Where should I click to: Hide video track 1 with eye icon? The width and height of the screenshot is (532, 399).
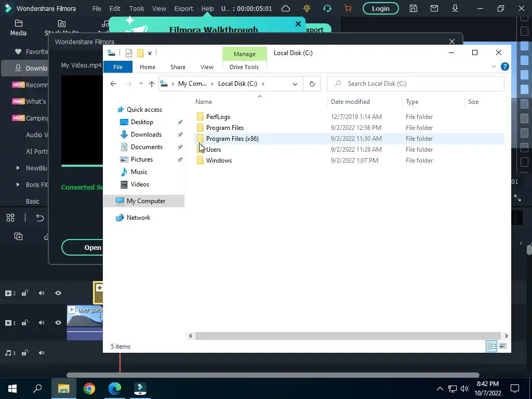(58, 323)
